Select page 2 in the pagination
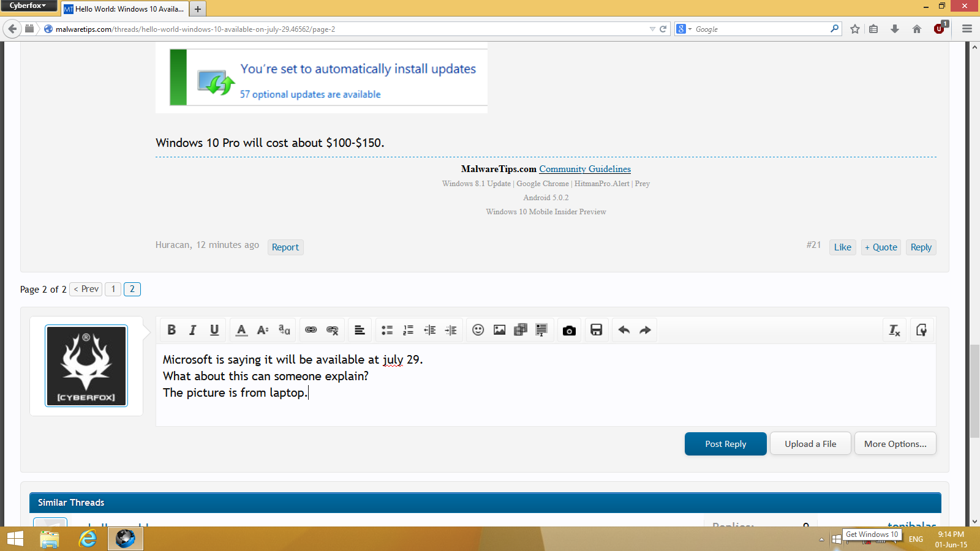Viewport: 980px width, 551px height. click(132, 289)
